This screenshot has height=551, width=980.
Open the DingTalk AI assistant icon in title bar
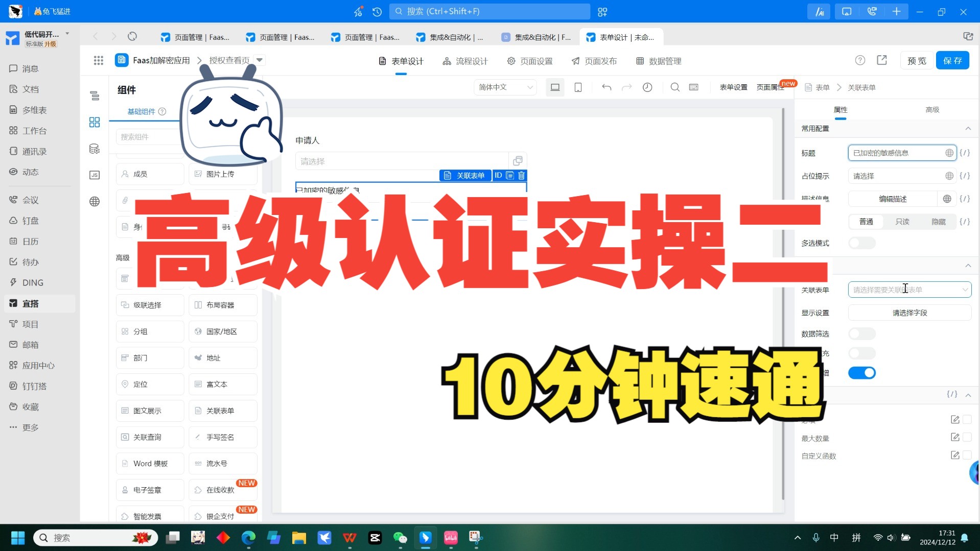(x=819, y=11)
